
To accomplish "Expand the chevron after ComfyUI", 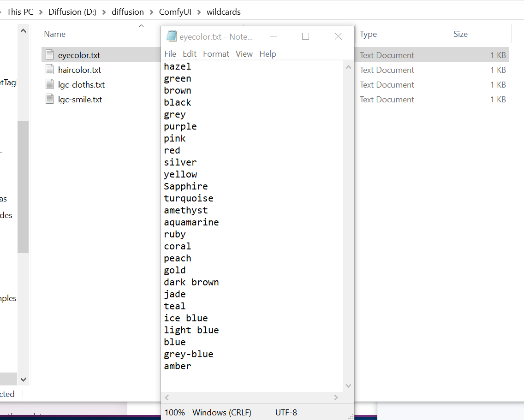I will 199,12.
